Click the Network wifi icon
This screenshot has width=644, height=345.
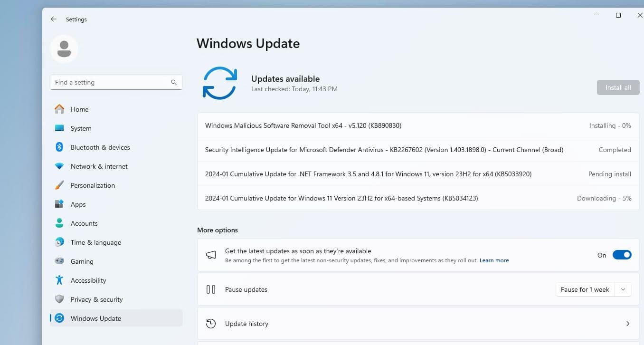59,166
